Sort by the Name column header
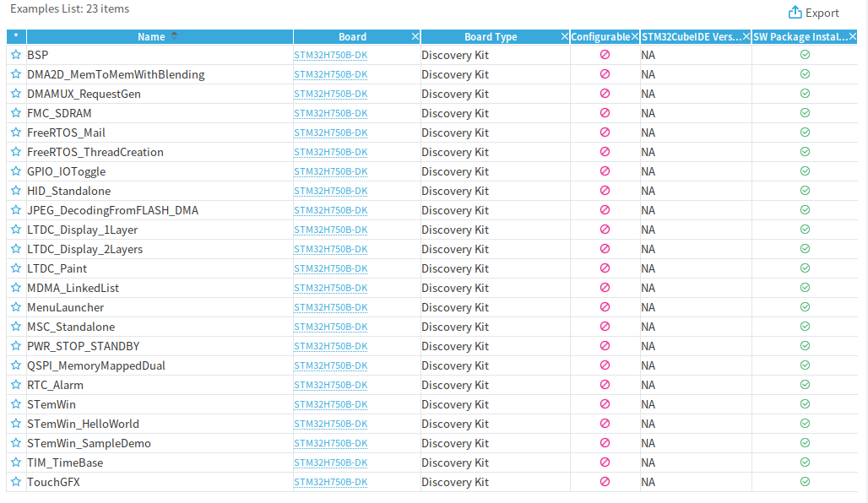Viewport: 868px width, 503px height. point(160,36)
